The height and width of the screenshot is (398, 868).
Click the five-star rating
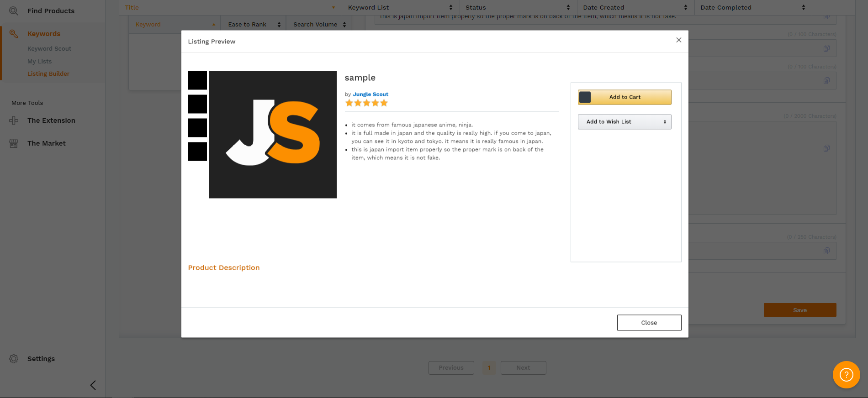click(x=366, y=103)
